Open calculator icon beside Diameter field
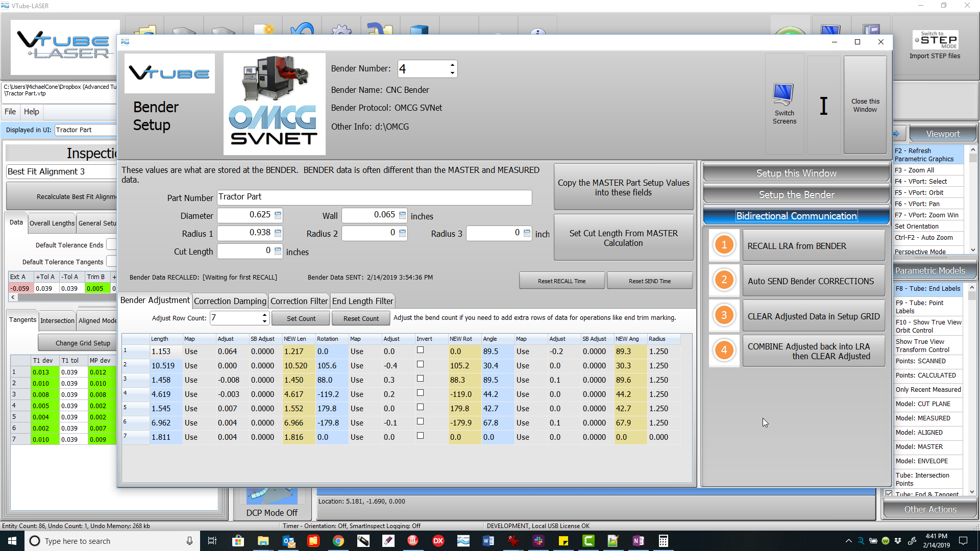 [x=278, y=215]
